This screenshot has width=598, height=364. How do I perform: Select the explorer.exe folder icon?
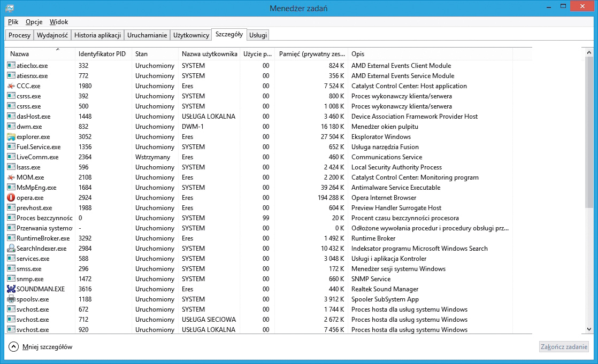tap(11, 137)
